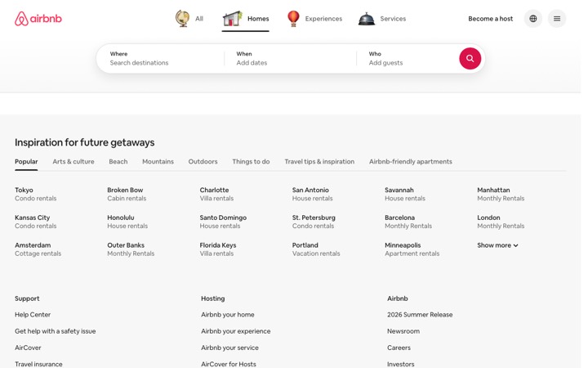Select the Things to do tab
The height and width of the screenshot is (368, 588).
click(x=251, y=161)
